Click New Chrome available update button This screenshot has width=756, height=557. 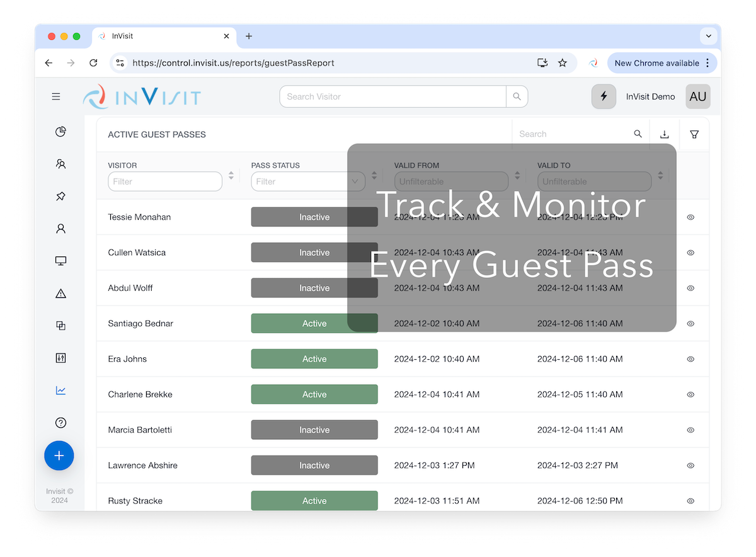coord(656,63)
